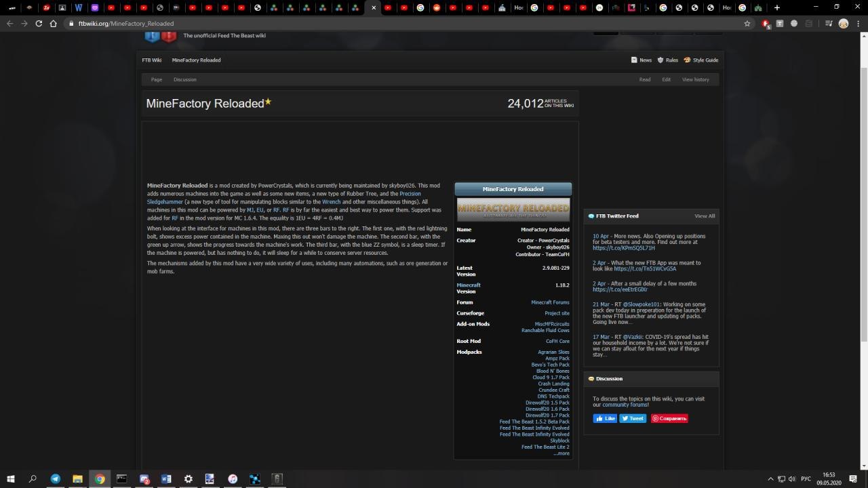Open Windows search magnifier
This screenshot has width=868, height=488.
33,479
